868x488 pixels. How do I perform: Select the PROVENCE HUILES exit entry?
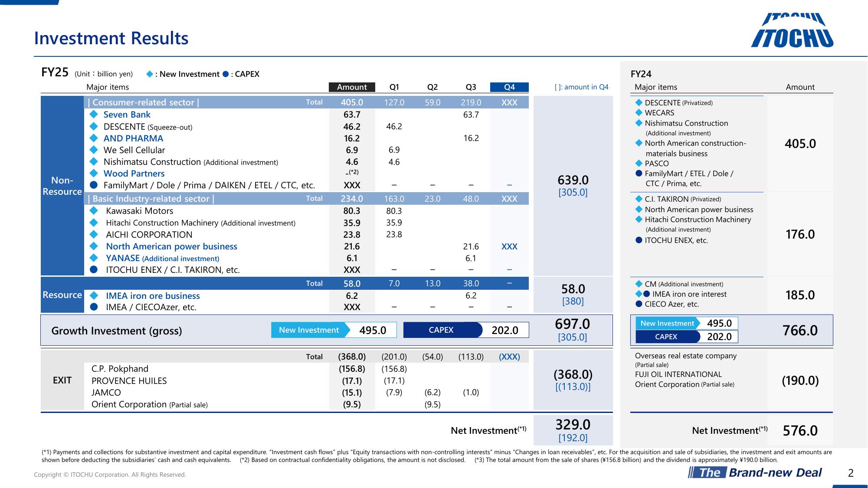click(129, 381)
